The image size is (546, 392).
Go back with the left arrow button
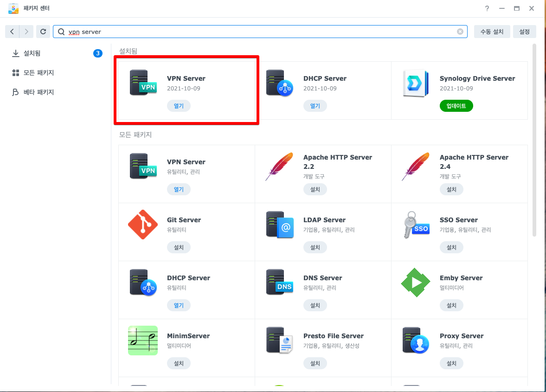point(12,32)
